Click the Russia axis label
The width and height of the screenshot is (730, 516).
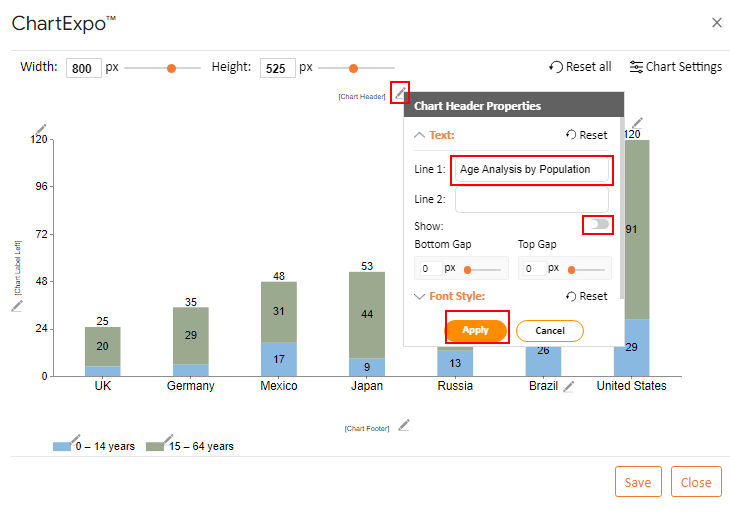click(x=455, y=386)
